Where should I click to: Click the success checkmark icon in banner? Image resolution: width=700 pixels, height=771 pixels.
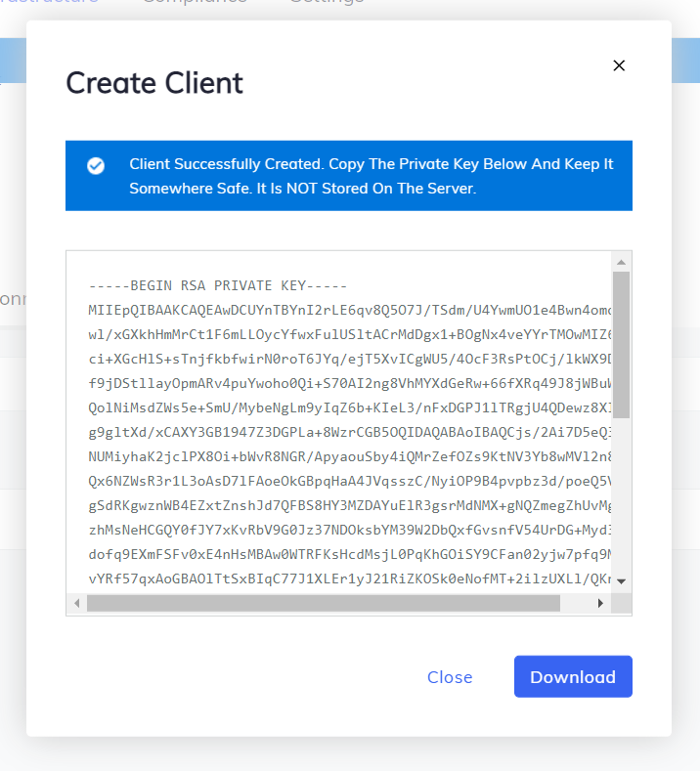(x=96, y=165)
